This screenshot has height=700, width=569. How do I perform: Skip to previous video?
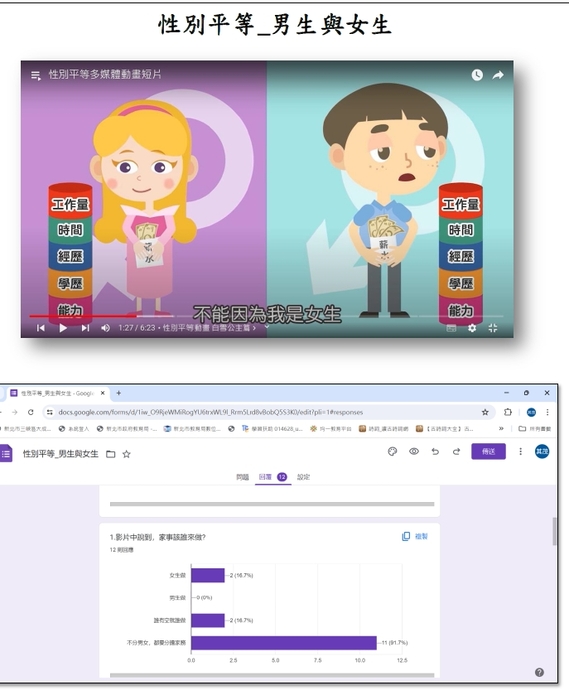(x=41, y=328)
